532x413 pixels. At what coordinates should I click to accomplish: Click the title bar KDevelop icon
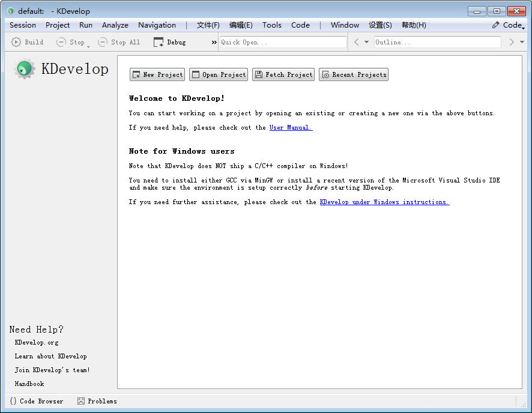coord(11,11)
